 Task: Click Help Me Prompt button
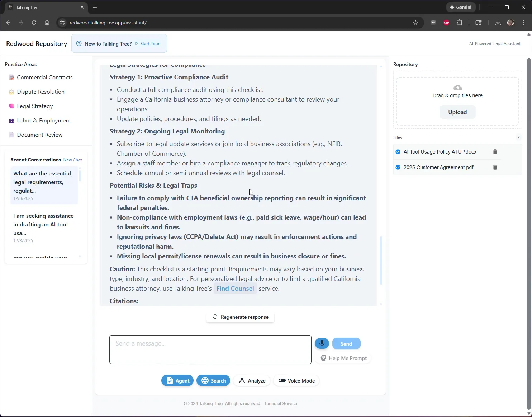pos(343,358)
